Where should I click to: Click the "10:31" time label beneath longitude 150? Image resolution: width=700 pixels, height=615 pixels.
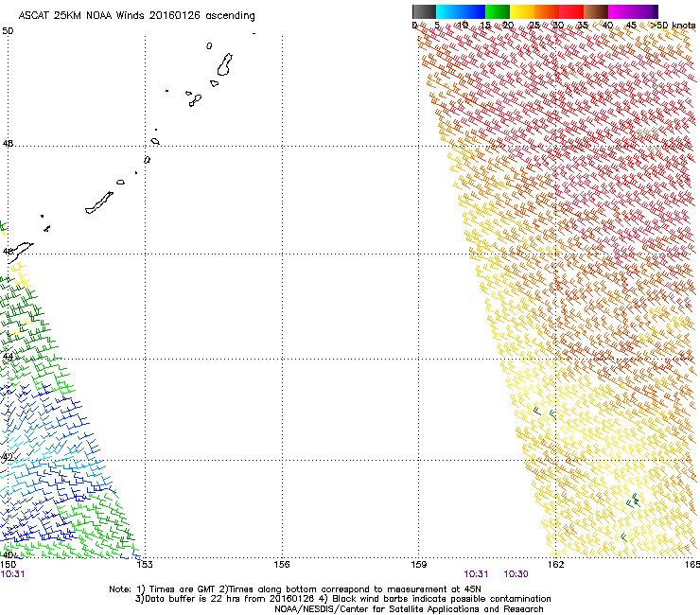point(12,574)
